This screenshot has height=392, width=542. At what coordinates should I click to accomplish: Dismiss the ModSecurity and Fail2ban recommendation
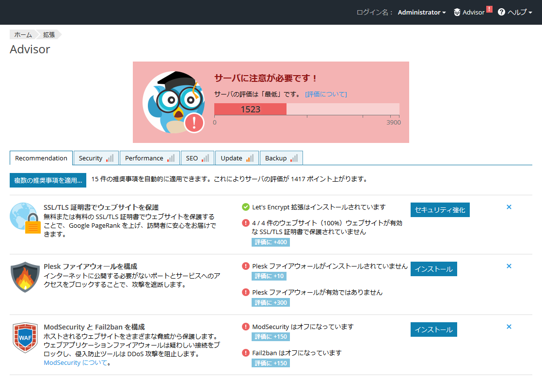tap(509, 327)
